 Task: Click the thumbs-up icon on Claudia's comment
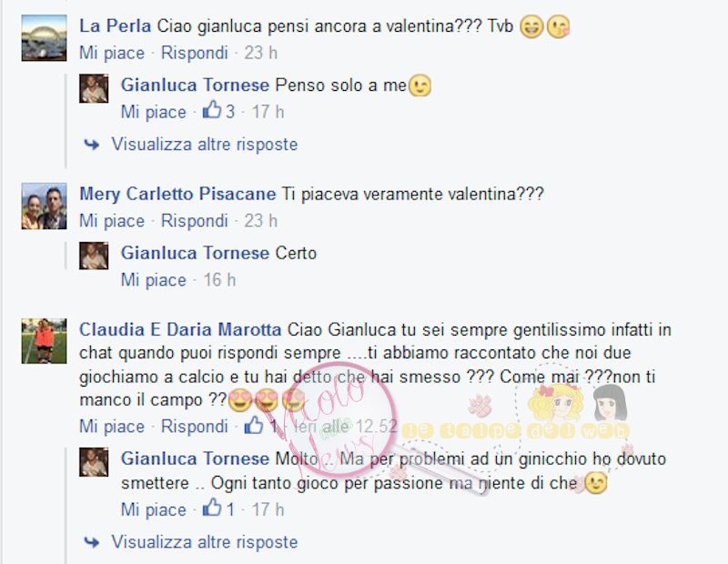(x=254, y=425)
